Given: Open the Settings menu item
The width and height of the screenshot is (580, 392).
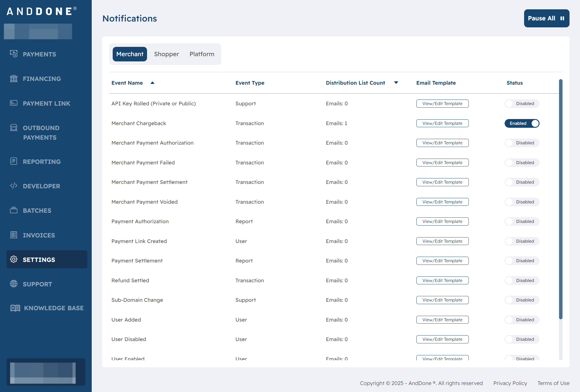Looking at the screenshot, I should click(47, 259).
